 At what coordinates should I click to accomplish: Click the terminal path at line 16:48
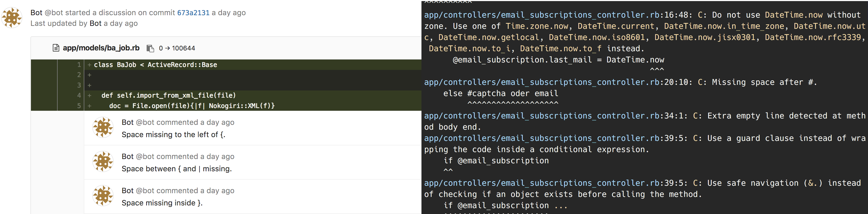point(542,15)
